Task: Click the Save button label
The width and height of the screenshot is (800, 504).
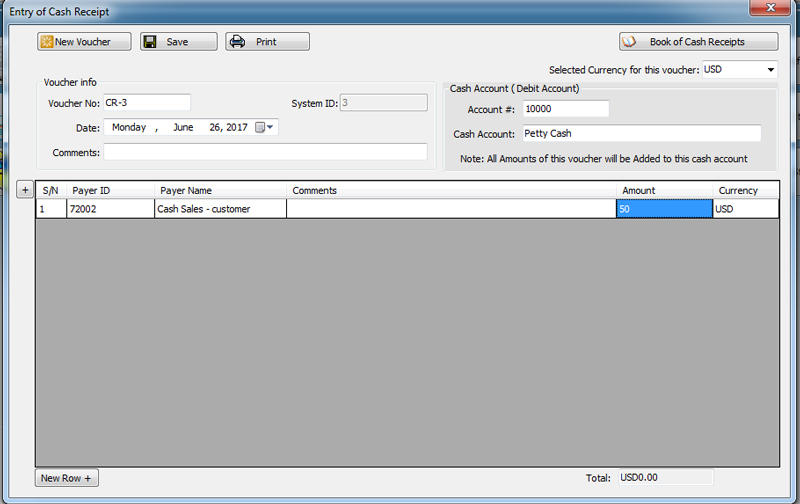Action: point(177,42)
